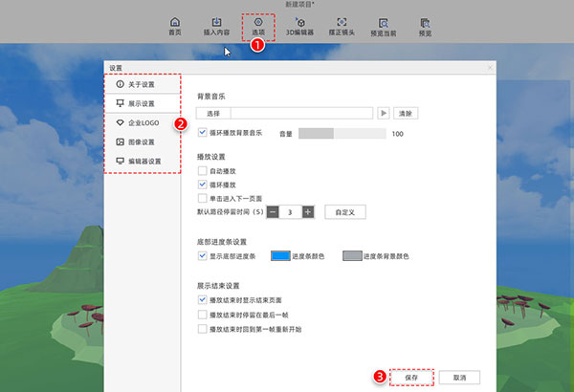574x392 pixels.
Task: Toggle the 显示底部进度条 checkbox
Action: click(x=202, y=255)
